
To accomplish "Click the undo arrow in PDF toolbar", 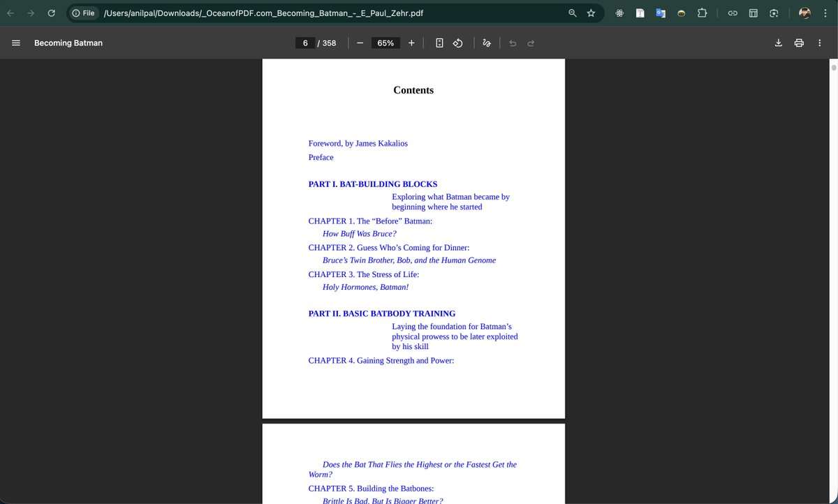I will point(513,43).
